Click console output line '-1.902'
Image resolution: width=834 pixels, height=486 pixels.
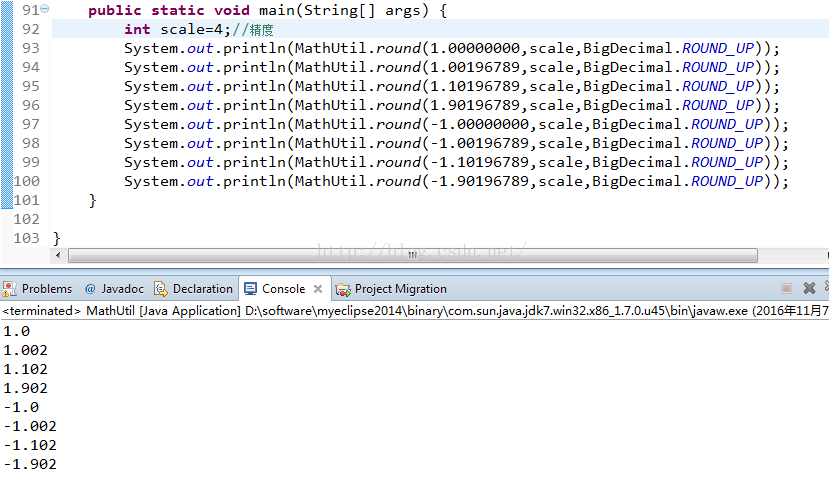tap(30, 464)
